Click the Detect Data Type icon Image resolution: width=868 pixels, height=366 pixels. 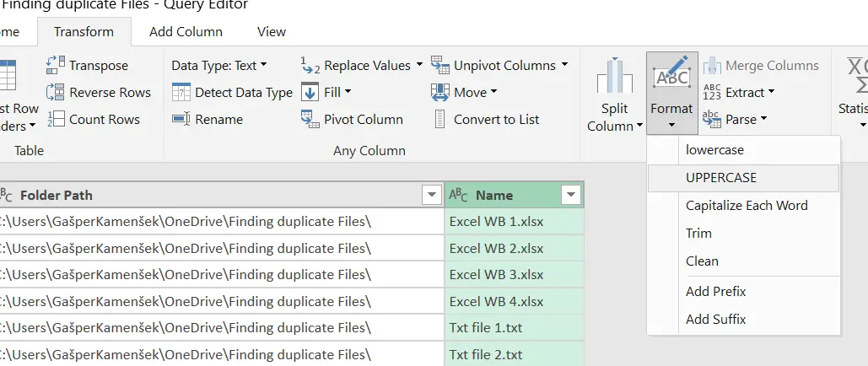click(x=181, y=93)
